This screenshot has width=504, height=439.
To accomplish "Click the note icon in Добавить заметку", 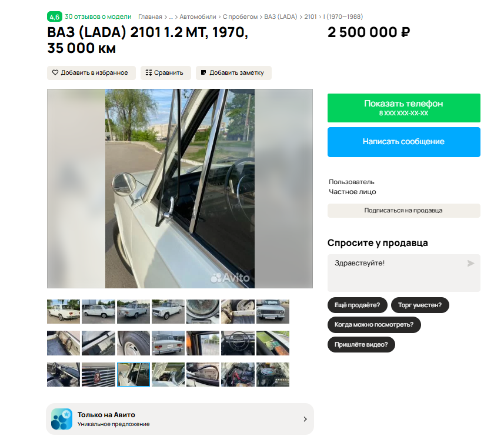I will 203,73.
